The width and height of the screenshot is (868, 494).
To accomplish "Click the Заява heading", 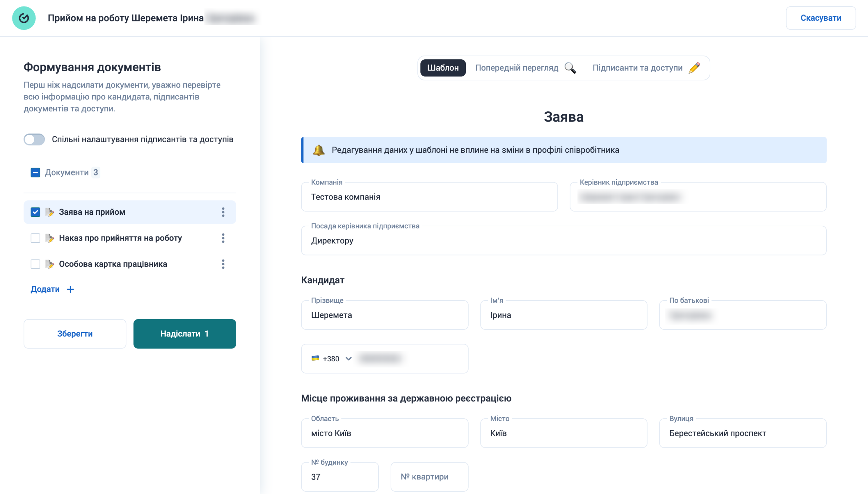I will pos(564,117).
